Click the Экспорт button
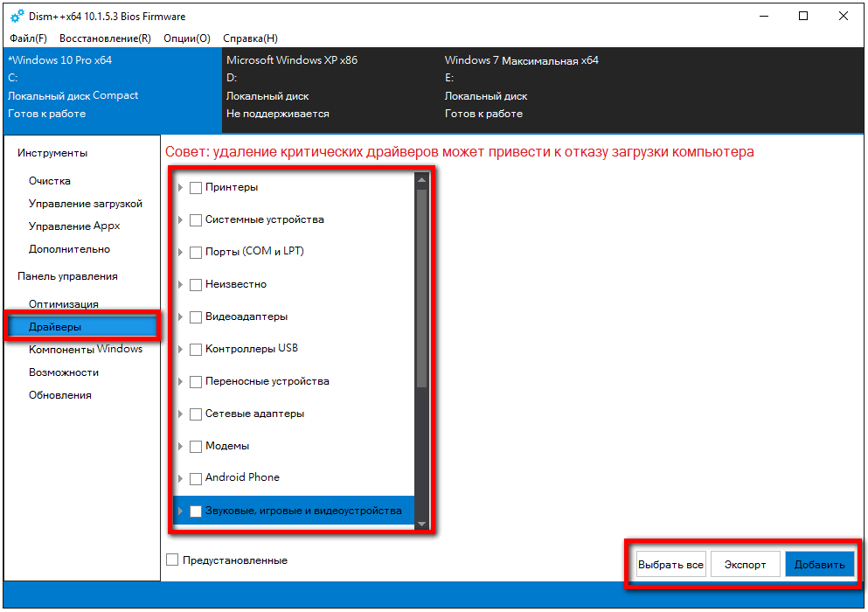Image resolution: width=868 pixels, height=612 pixels. click(745, 565)
